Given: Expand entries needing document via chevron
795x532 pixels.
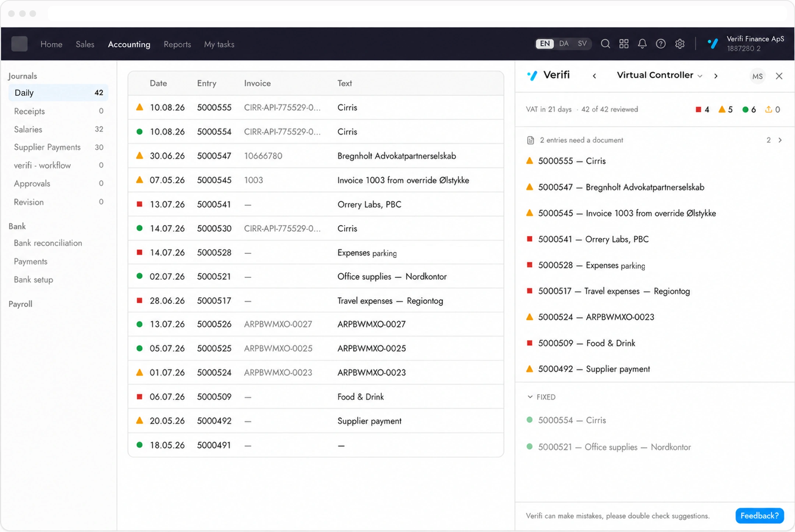Looking at the screenshot, I should click(780, 140).
